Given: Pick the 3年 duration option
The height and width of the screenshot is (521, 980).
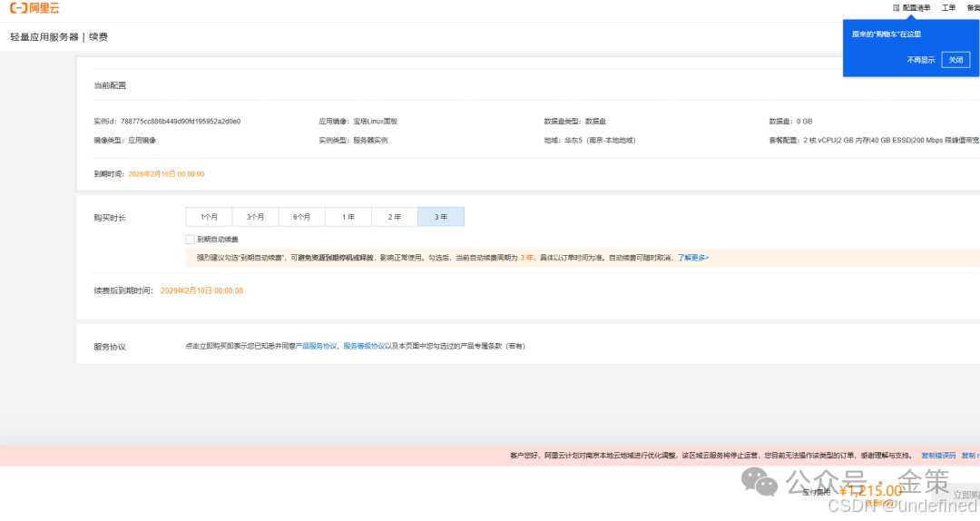Looking at the screenshot, I should pos(440,217).
